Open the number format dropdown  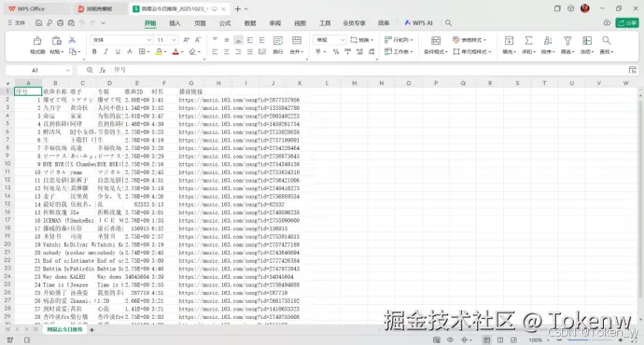click(343, 40)
